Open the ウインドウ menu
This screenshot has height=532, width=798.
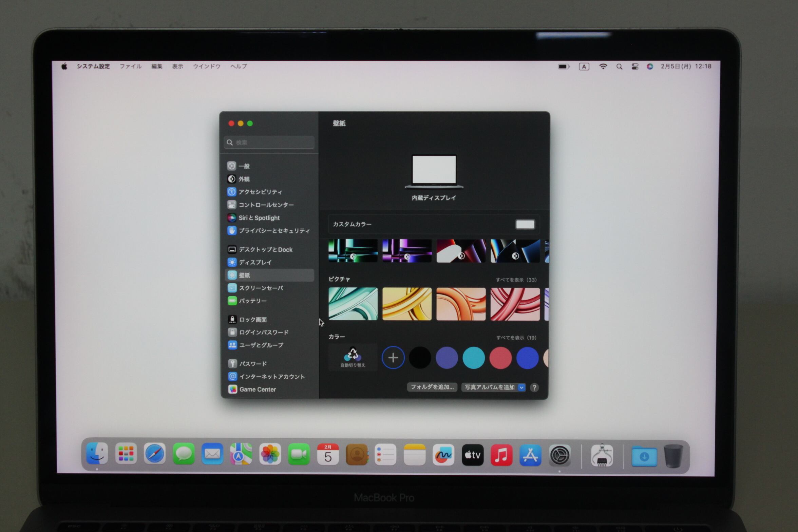coord(207,66)
